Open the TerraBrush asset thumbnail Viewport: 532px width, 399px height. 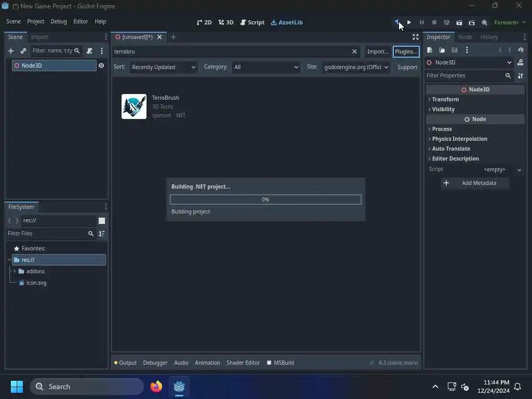tap(134, 107)
